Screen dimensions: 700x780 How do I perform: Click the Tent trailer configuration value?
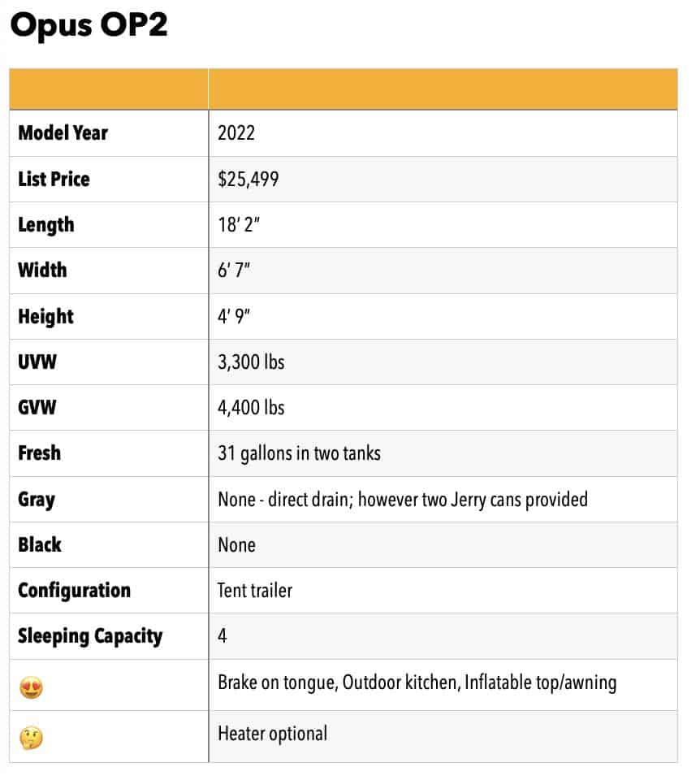coord(254,591)
